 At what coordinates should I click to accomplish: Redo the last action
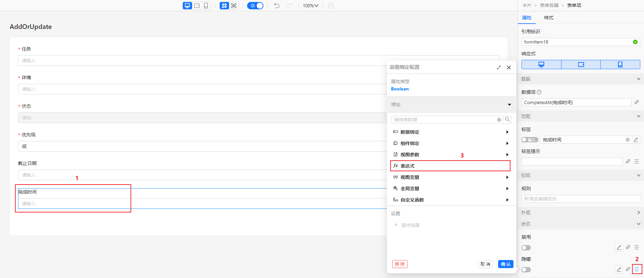pos(289,6)
